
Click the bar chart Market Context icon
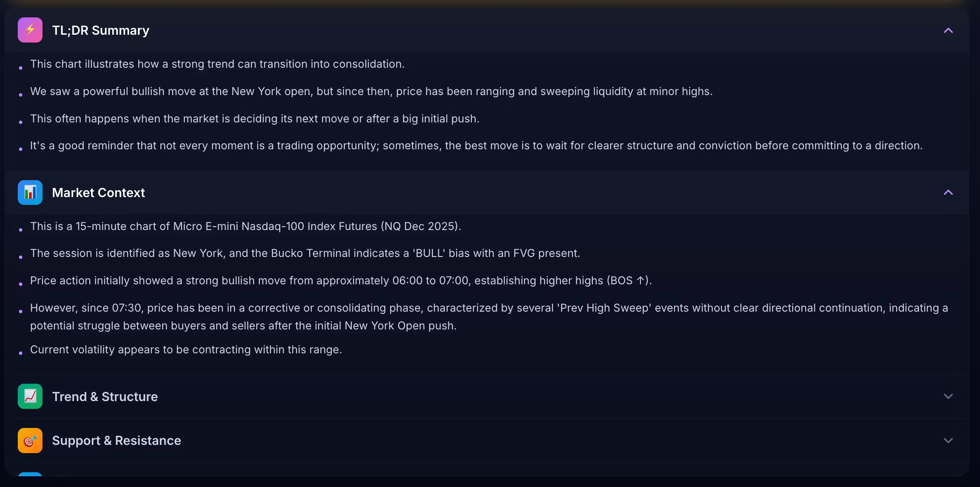pos(30,192)
